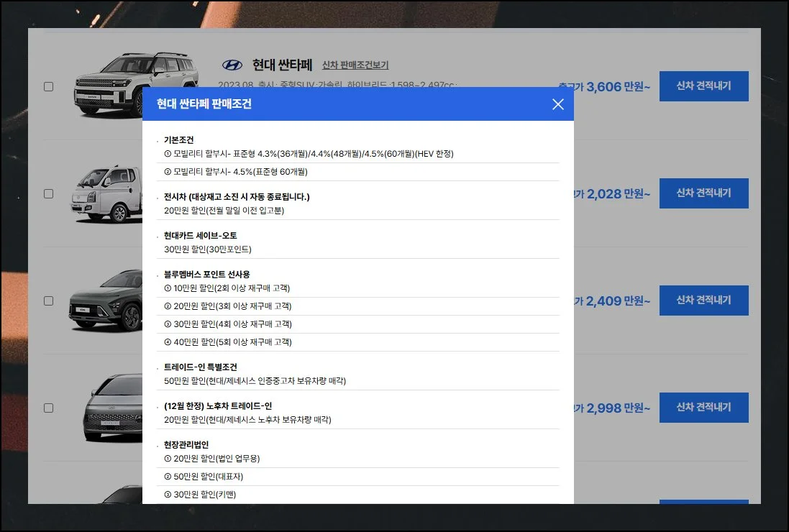This screenshot has width=789, height=532.
Task: Enable the checkbox beside the green SUV
Action: [49, 301]
